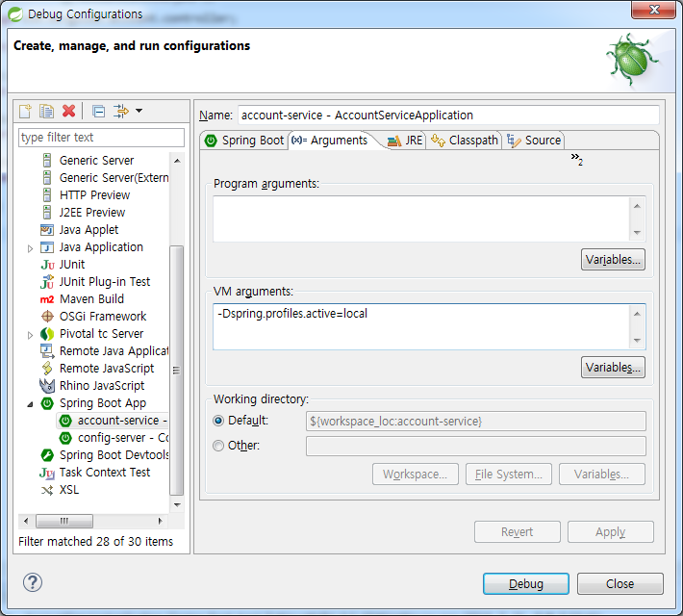This screenshot has width=683, height=616.
Task: Select the Other working directory radio
Action: click(218, 446)
